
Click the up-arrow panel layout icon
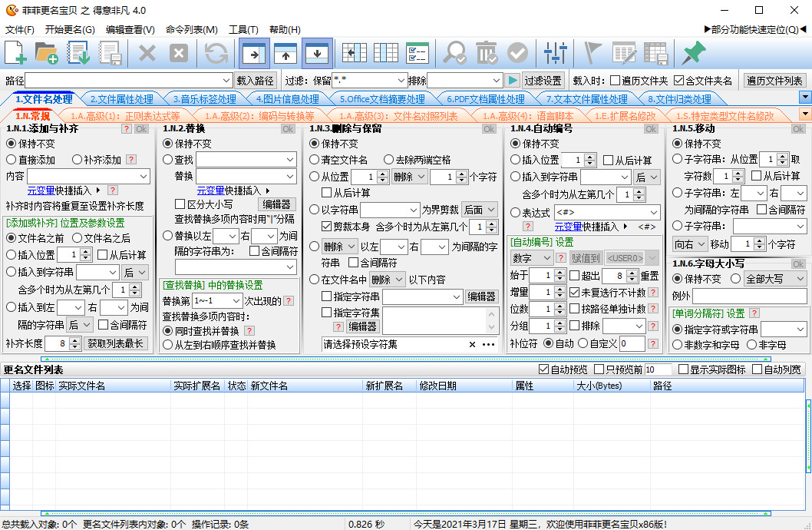[286, 53]
